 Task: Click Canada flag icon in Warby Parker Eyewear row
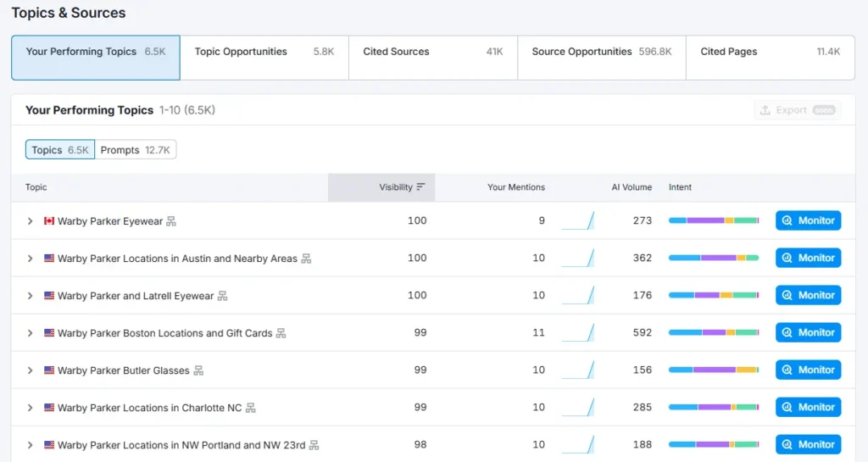(49, 220)
